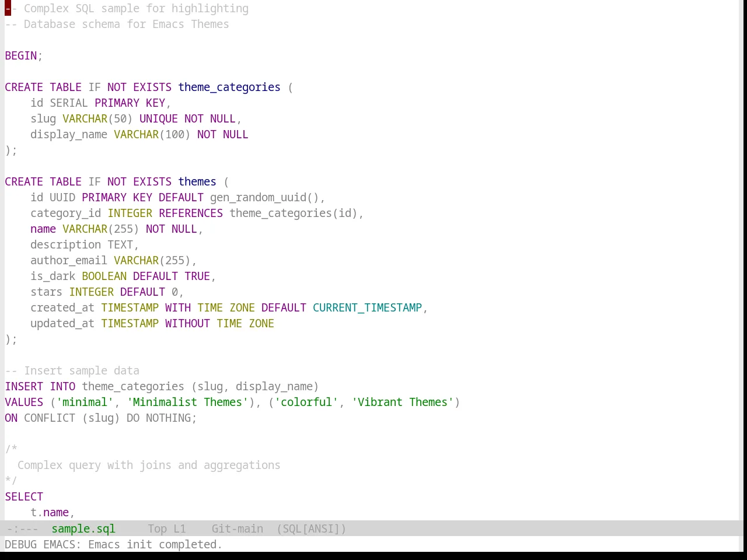This screenshot has width=747, height=560.
Task: Click the -:--- buffer status flags in mode line
Action: coord(22,528)
